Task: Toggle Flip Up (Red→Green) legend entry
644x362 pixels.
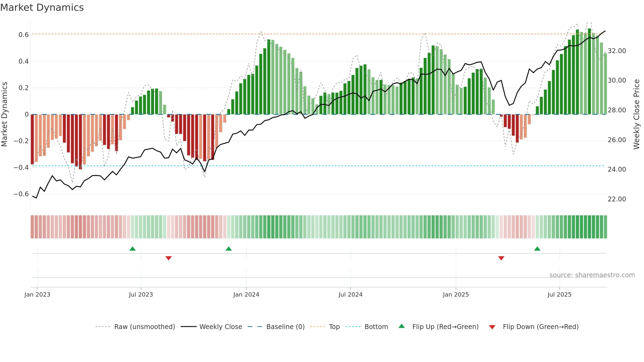Action: (x=438, y=327)
